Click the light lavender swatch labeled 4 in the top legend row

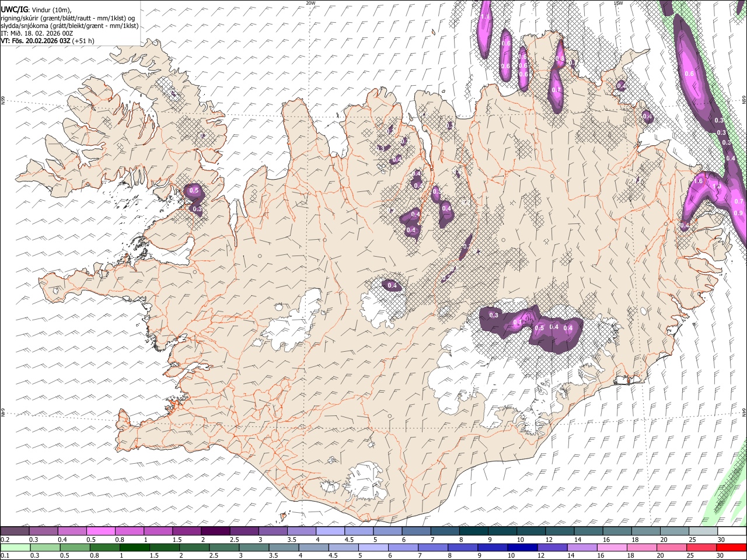coord(330,531)
